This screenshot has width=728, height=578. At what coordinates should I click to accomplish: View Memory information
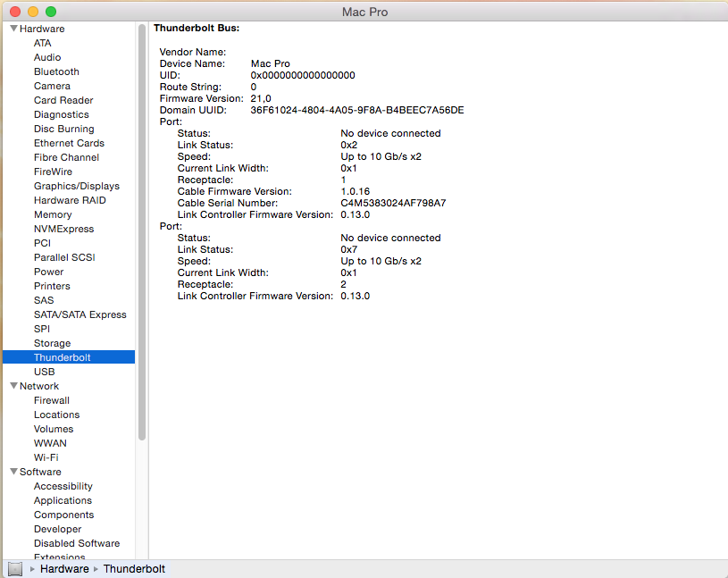click(x=53, y=214)
